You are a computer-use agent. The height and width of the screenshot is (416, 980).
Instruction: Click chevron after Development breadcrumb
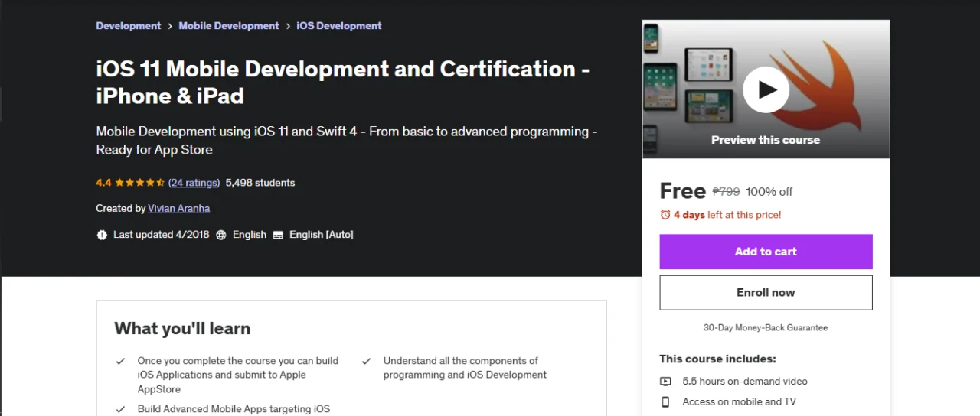[170, 26]
